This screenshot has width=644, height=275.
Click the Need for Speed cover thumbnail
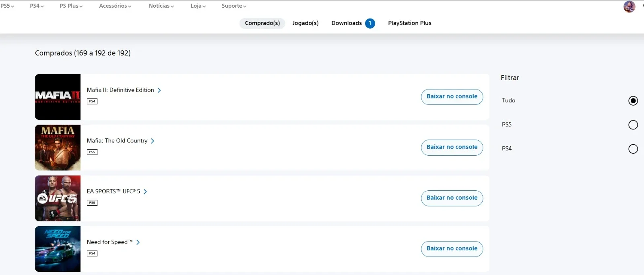pyautogui.click(x=58, y=249)
